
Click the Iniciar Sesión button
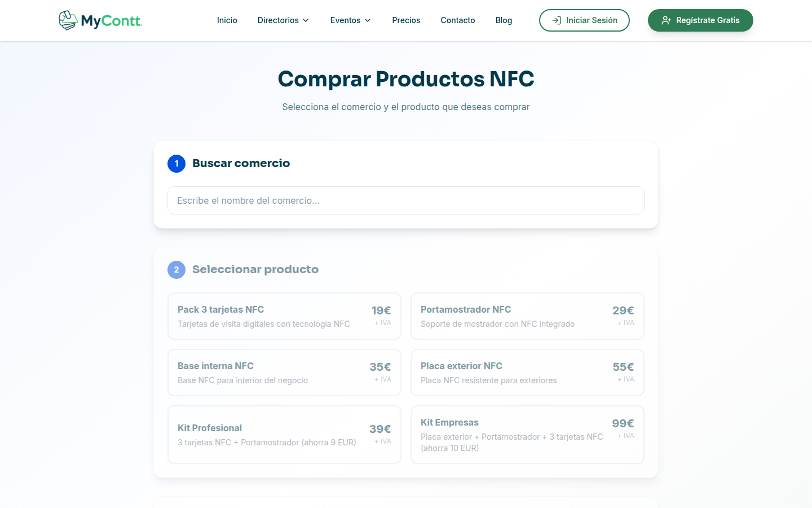(x=584, y=20)
